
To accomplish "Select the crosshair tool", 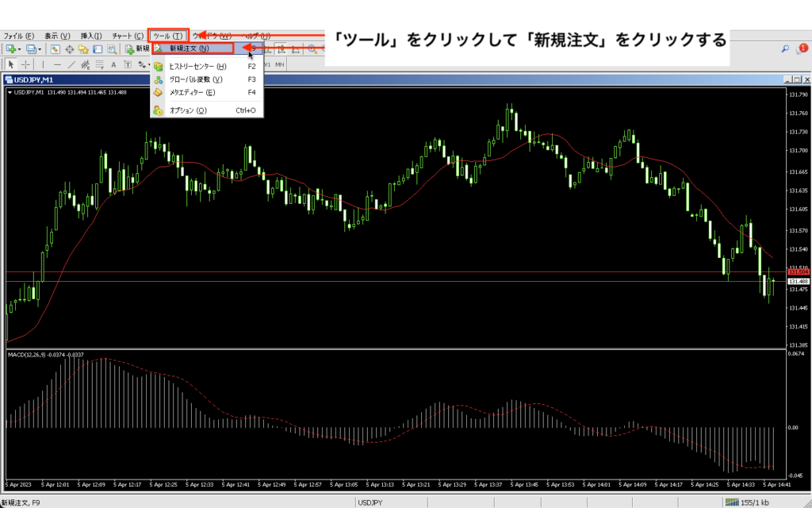I will coord(25,65).
